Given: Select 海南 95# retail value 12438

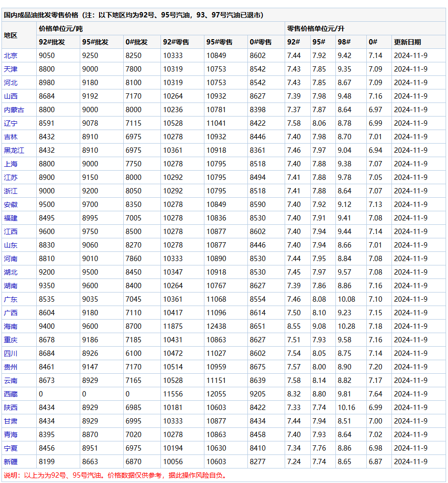Looking at the screenshot, I should click(216, 327).
